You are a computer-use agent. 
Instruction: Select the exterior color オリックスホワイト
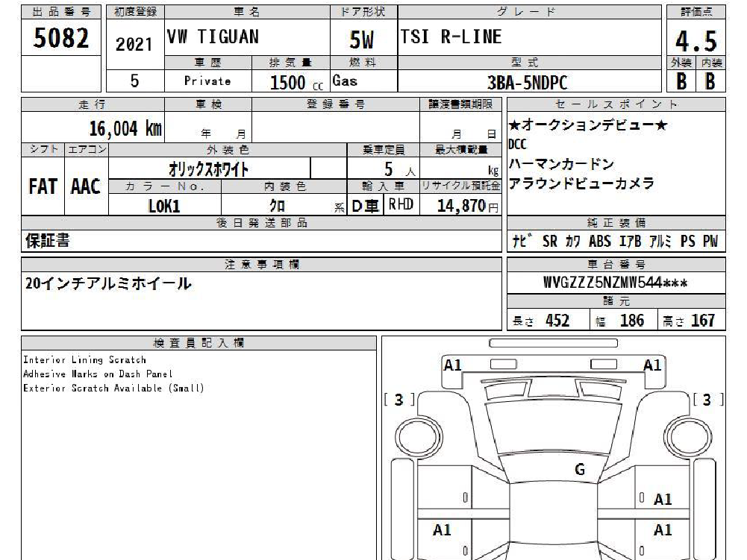(209, 169)
